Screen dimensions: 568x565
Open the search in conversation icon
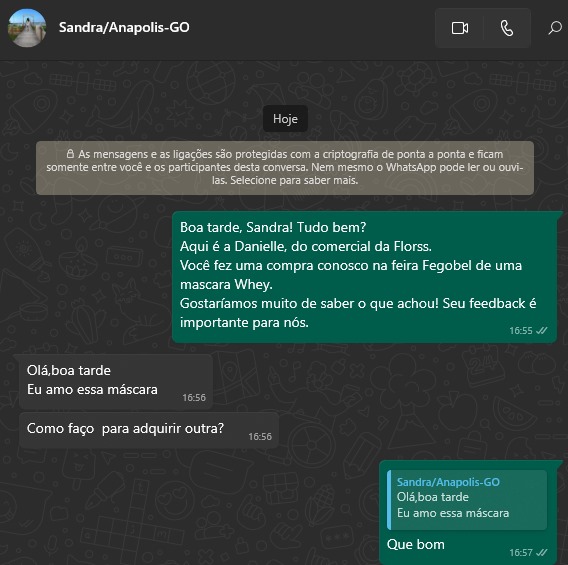555,28
